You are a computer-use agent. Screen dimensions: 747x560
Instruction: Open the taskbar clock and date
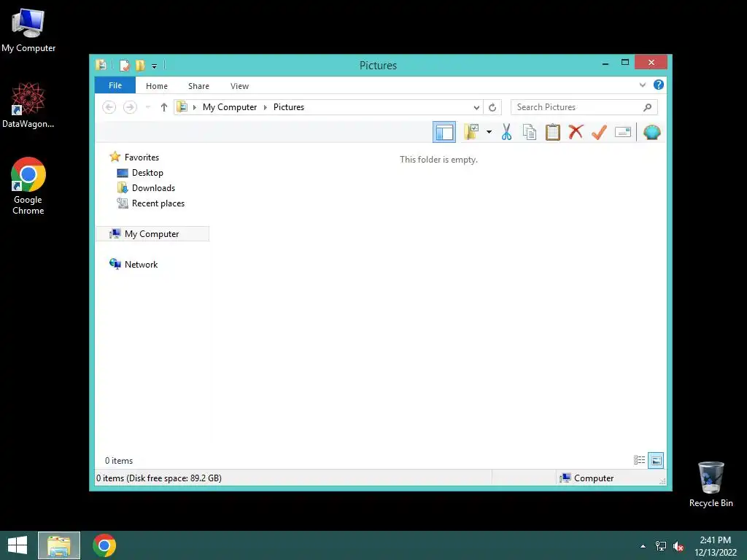[715, 546]
